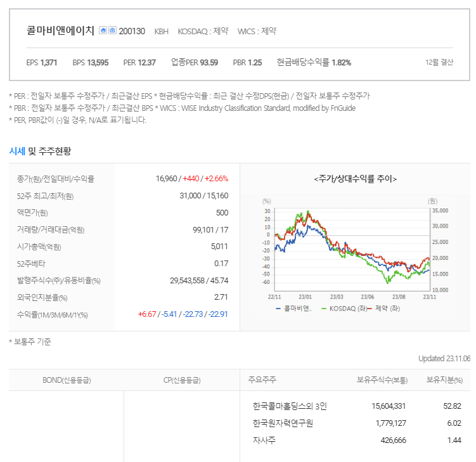The image size is (476, 462).
Task: Click share count 1,779,127
Action: (390, 423)
